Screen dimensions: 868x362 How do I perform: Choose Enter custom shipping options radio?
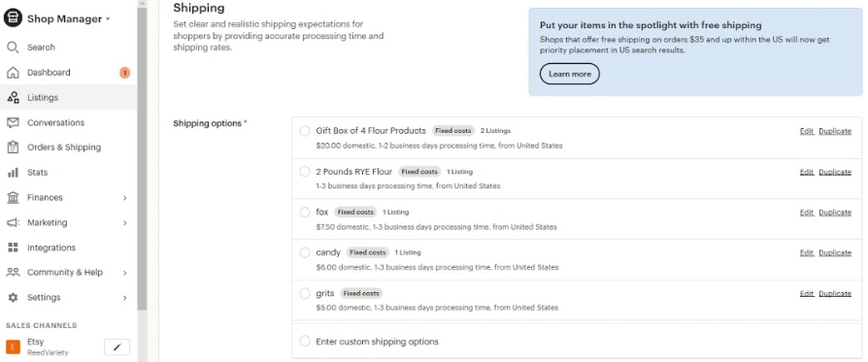[305, 341]
